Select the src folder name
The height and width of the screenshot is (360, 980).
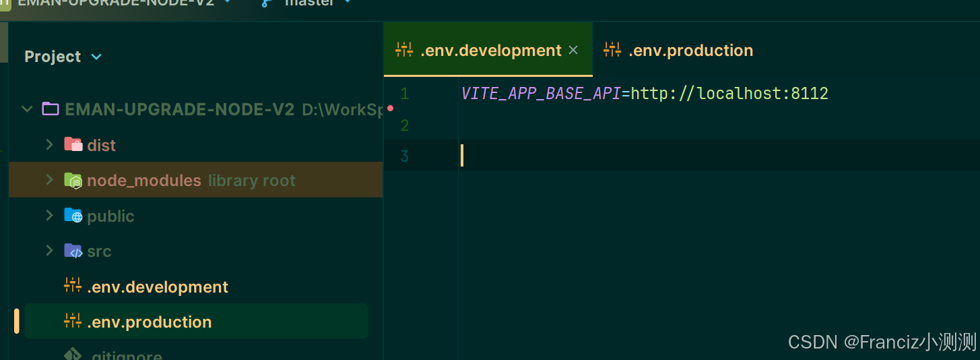[x=99, y=251]
